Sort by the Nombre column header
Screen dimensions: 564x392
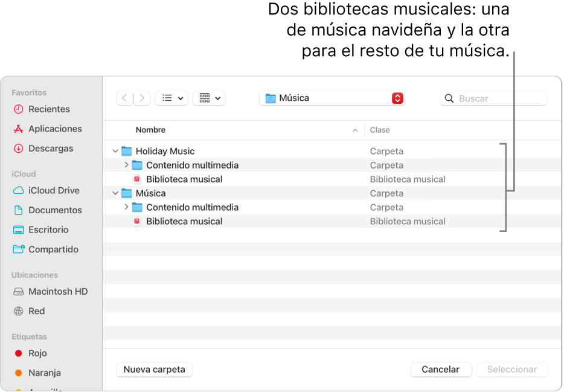pyautogui.click(x=150, y=130)
